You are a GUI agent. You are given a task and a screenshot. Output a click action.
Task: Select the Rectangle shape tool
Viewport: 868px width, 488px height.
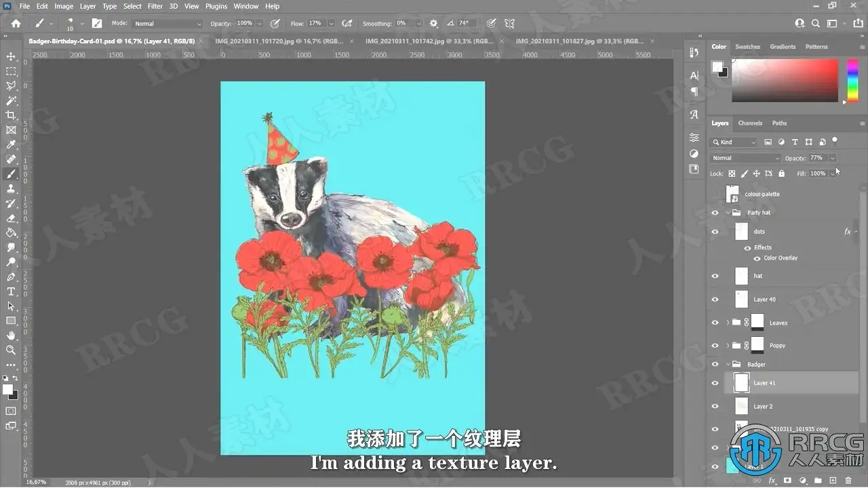(x=11, y=321)
